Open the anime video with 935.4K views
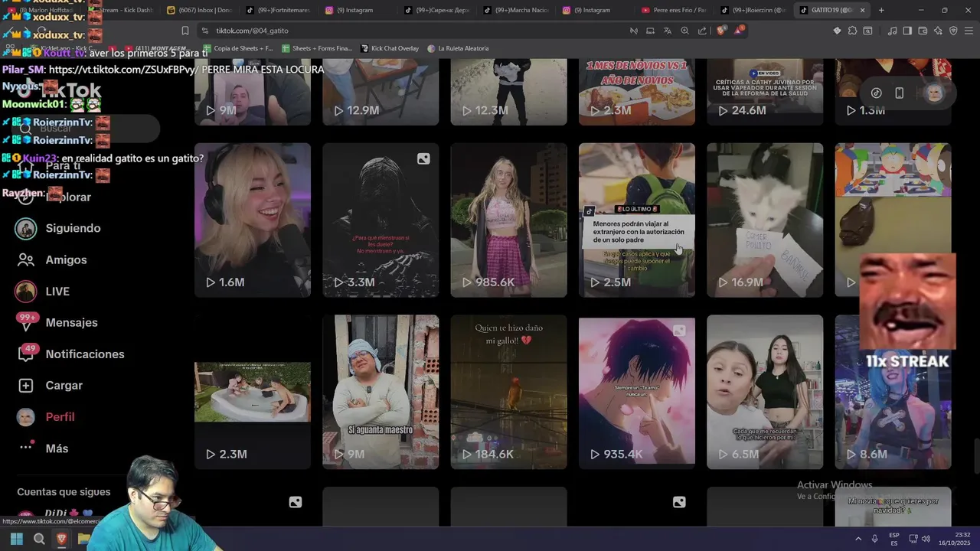980x551 pixels. click(x=637, y=392)
